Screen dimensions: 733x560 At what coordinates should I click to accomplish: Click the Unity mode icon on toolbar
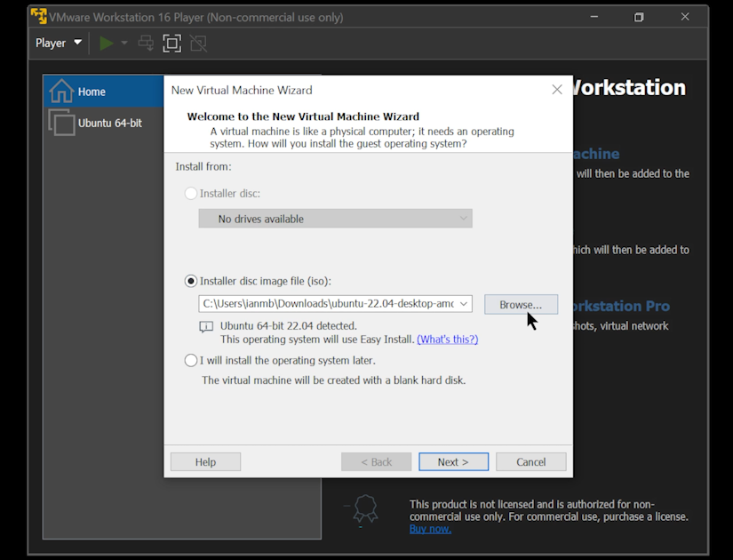click(197, 42)
